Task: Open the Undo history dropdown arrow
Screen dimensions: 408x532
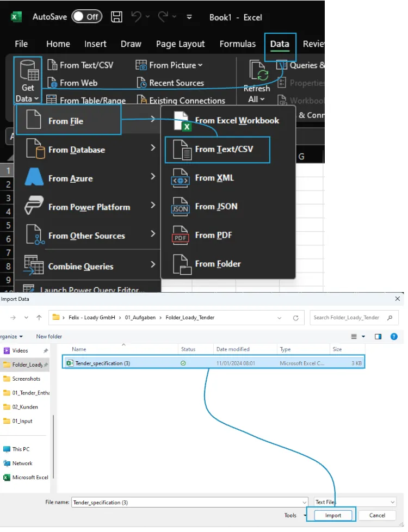Action: (x=147, y=16)
